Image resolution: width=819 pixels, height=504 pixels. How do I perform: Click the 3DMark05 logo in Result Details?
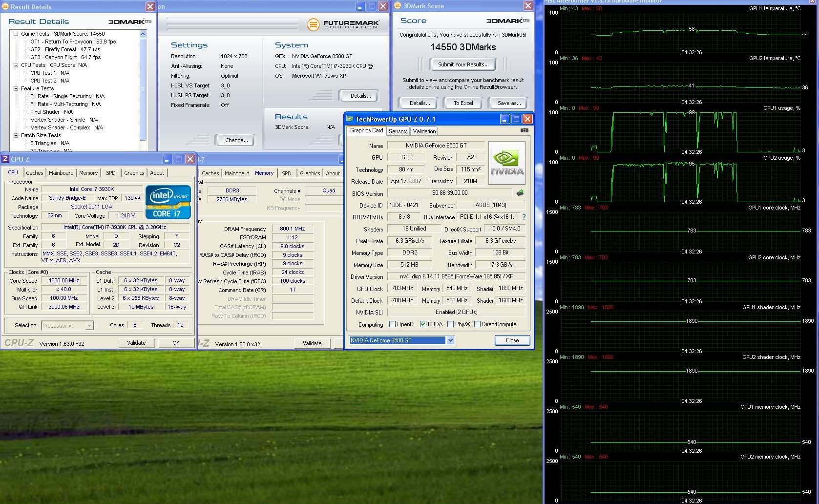coord(130,21)
